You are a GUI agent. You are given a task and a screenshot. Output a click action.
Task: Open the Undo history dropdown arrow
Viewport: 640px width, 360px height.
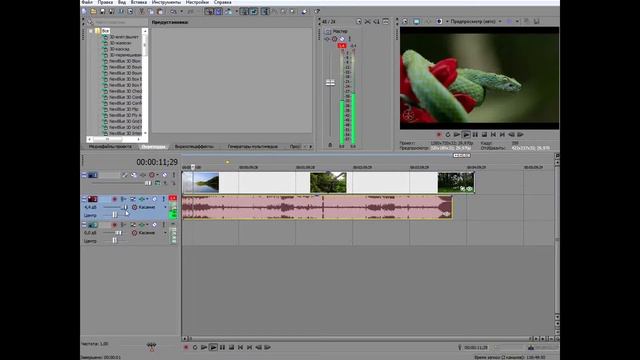click(x=181, y=11)
